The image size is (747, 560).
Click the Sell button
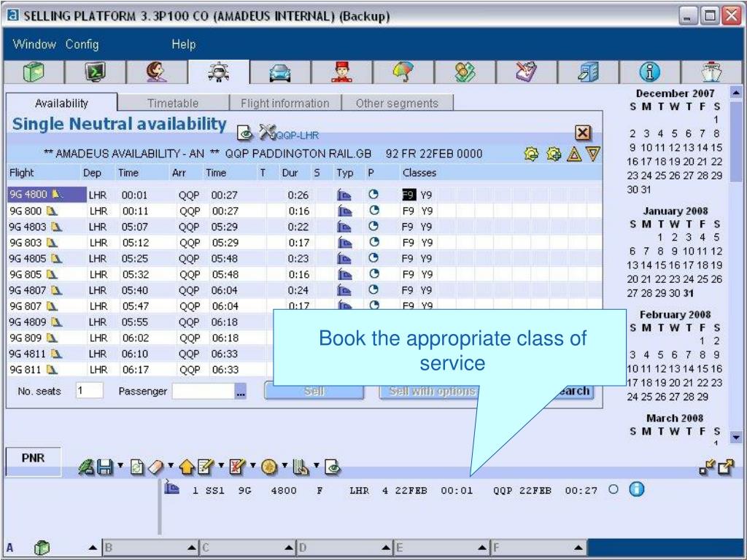314,391
